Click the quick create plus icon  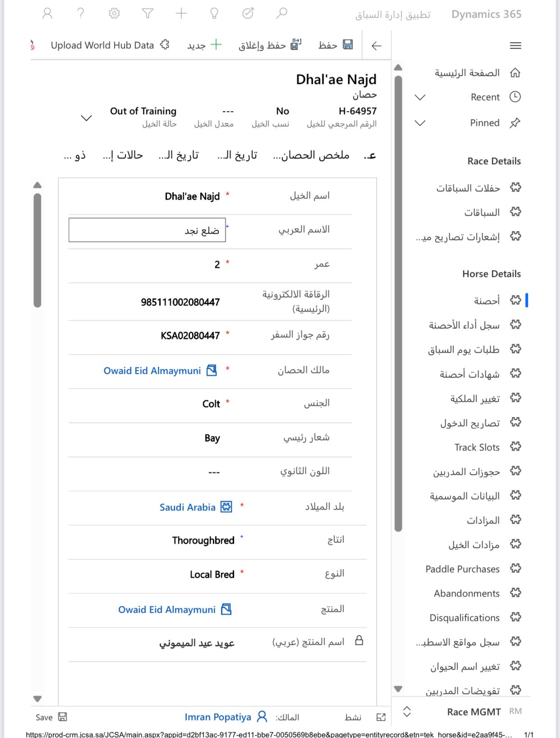click(181, 14)
